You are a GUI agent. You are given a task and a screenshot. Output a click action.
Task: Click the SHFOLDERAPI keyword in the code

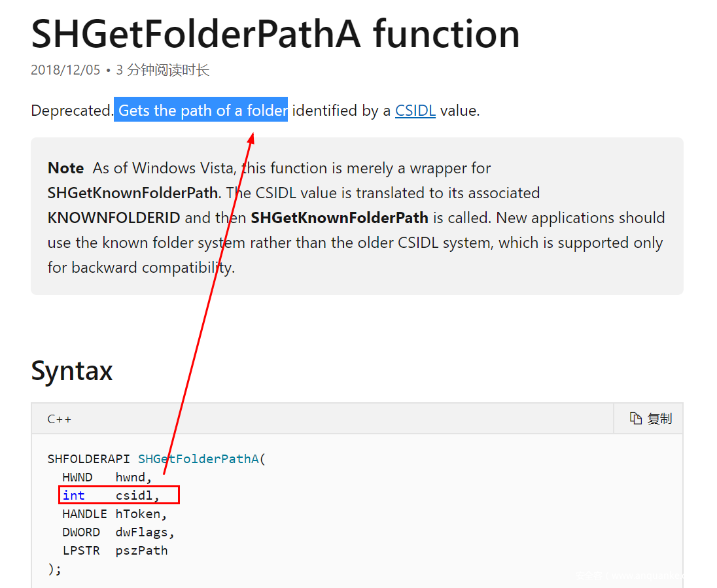88,459
